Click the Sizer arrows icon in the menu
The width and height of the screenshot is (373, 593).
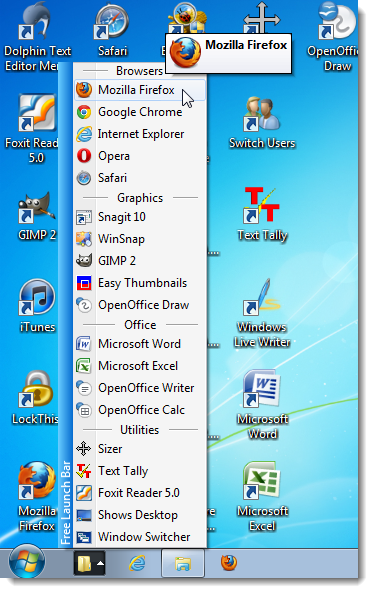84,449
